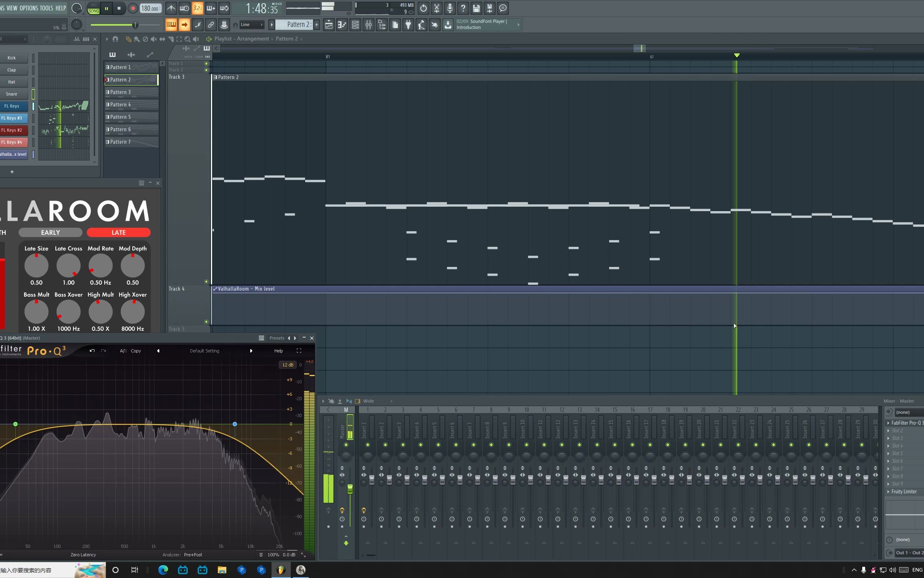Switch ValhallaRoom to the EARLY tab
The width and height of the screenshot is (924, 578).
coord(50,232)
